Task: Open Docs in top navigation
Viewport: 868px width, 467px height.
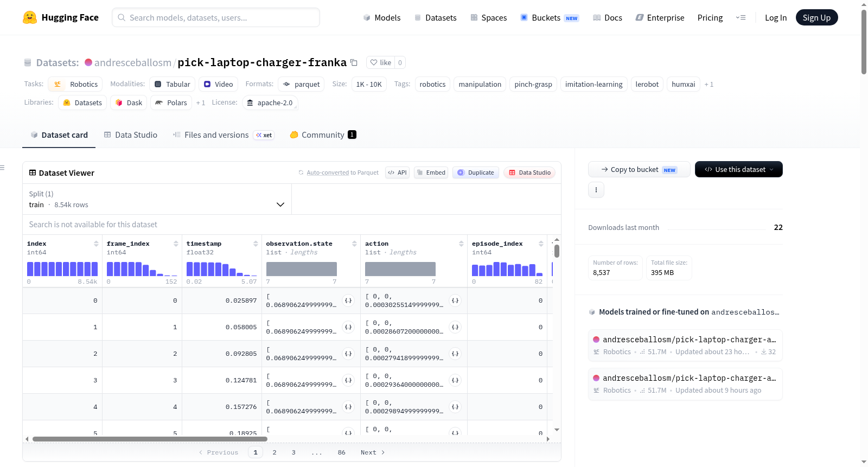Action: [x=608, y=17]
